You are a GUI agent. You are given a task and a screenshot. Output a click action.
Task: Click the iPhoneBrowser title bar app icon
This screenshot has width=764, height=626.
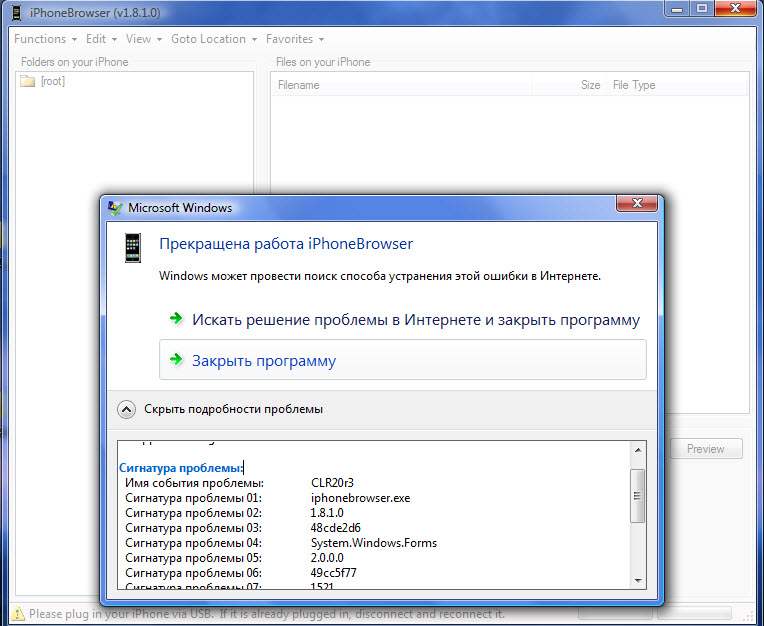coord(15,12)
